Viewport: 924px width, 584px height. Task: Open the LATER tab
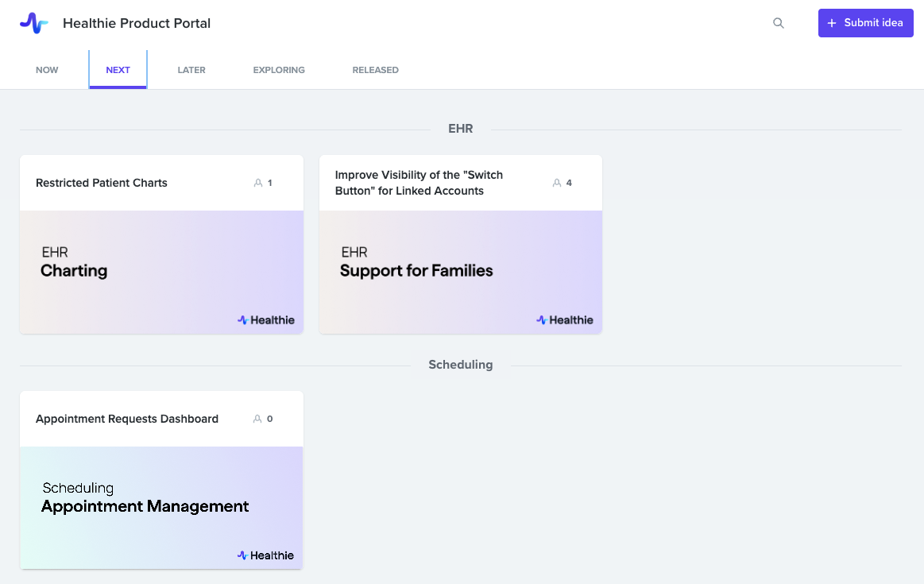tap(191, 70)
